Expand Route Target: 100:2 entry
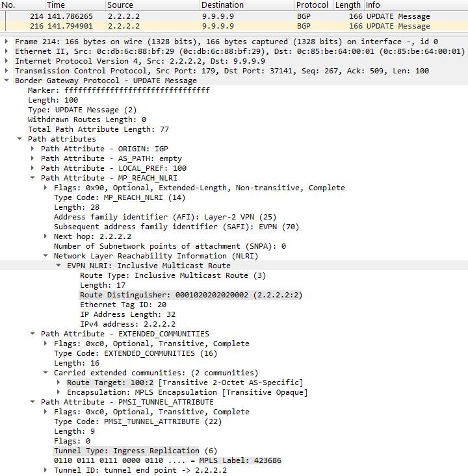This screenshot has width=468, height=476. point(58,382)
